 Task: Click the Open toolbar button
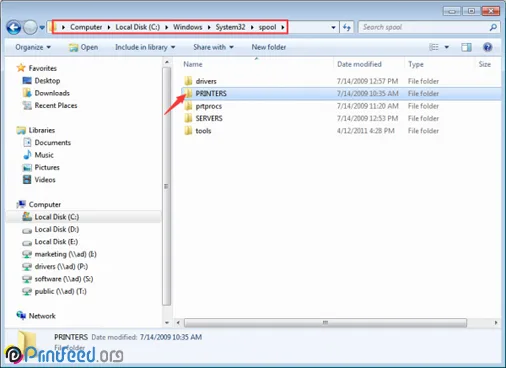pyautogui.click(x=83, y=47)
